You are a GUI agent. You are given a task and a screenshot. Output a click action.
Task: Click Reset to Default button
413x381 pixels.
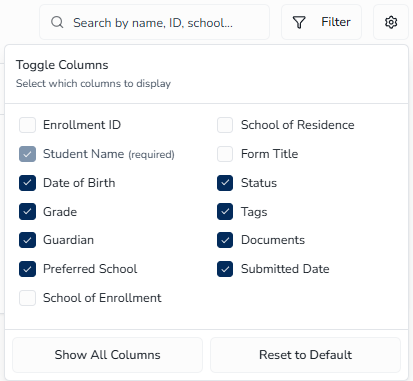click(x=305, y=355)
